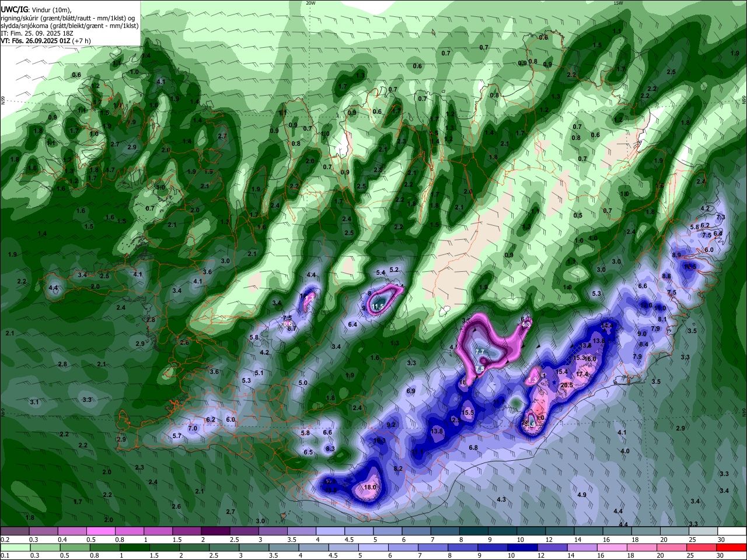747x560 pixels.
Task: Select the white swatch starting at 30 in top legend
Action: 732,531
